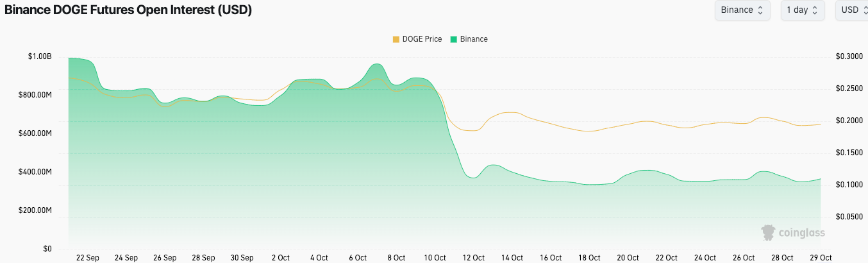The image size is (868, 263).
Task: Open the USD currency dropdown
Action: point(851,10)
